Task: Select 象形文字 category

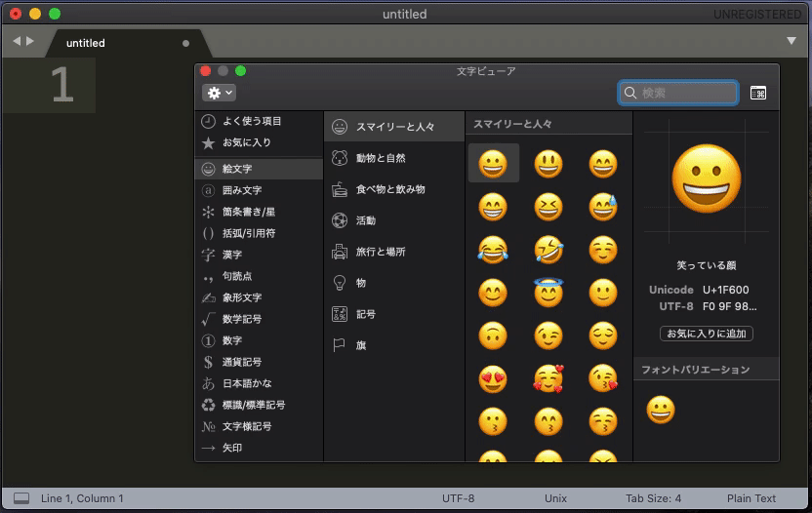Action: tap(259, 297)
